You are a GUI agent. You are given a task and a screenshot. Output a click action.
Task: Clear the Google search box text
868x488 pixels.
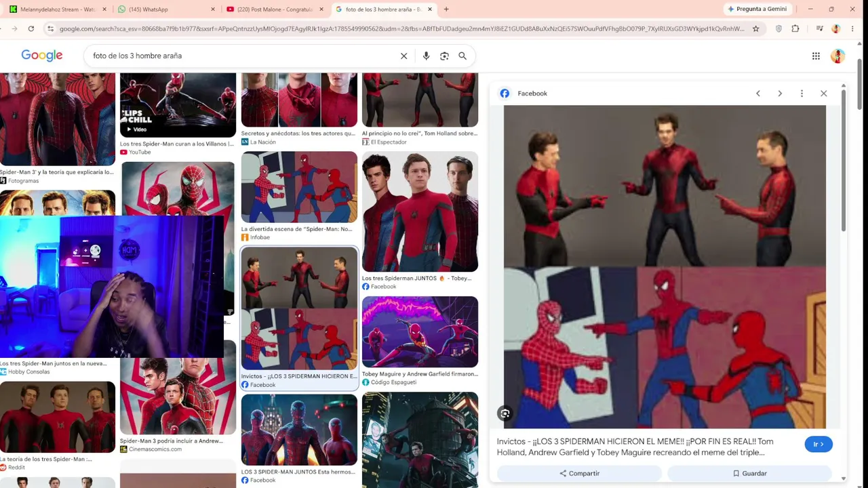tap(403, 56)
